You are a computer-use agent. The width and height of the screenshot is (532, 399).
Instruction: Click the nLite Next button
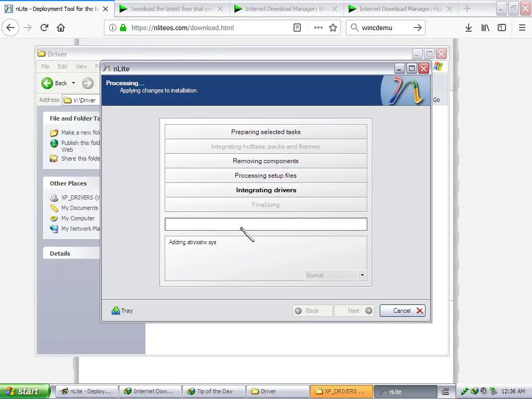point(354,311)
